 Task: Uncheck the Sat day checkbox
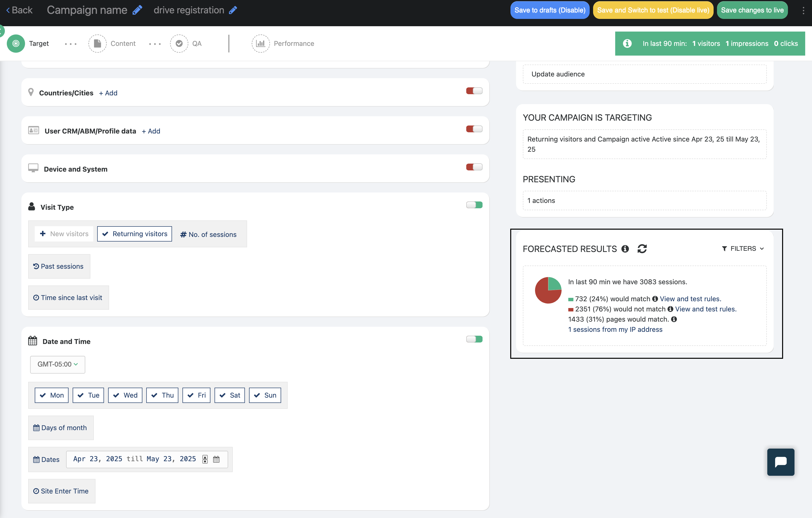tap(230, 395)
